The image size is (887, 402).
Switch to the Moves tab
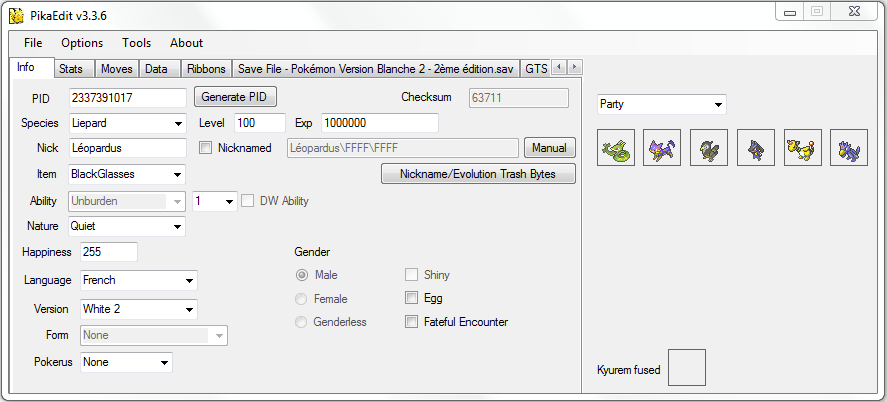coord(117,69)
